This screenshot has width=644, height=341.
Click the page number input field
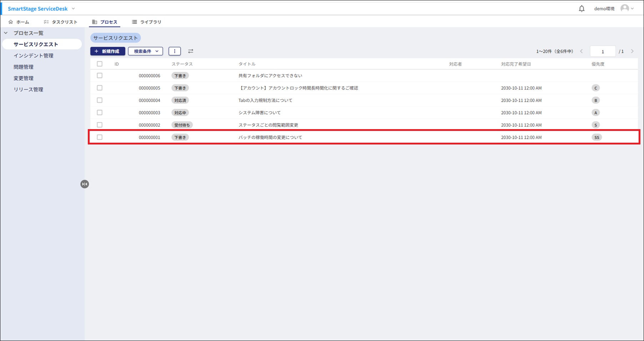603,51
